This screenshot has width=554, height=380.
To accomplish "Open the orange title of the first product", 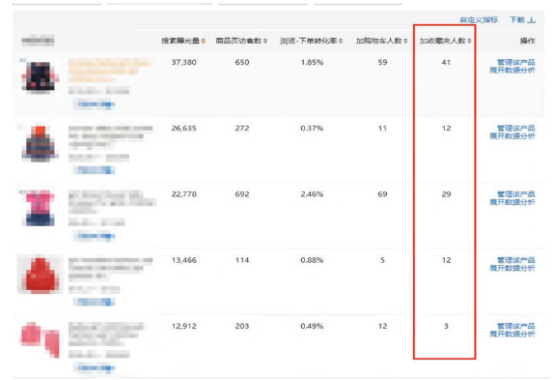I will pos(110,71).
